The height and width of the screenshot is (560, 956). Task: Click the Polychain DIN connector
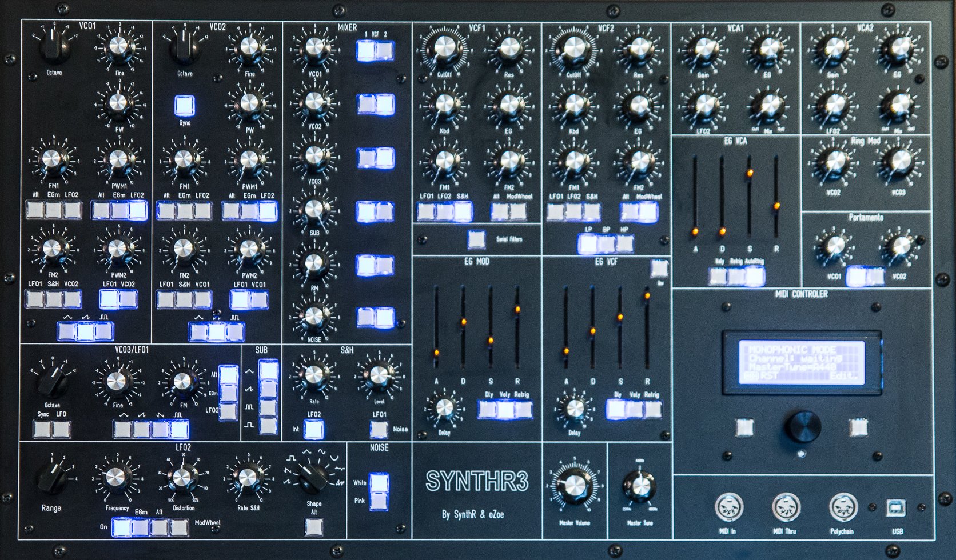(843, 507)
